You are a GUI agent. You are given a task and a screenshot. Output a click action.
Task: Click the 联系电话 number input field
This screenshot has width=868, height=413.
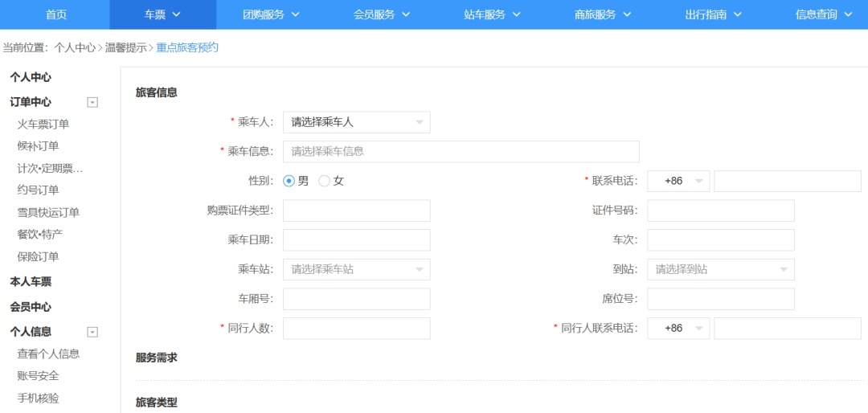click(x=787, y=182)
